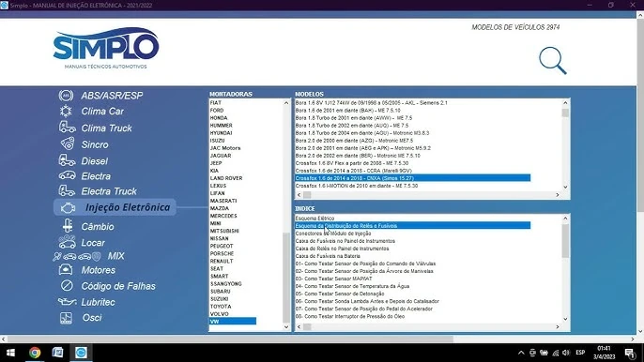The image size is (644, 362).
Task: Open Esquema de Distribuição de Relés e Fusíveis
Action: pos(412,226)
